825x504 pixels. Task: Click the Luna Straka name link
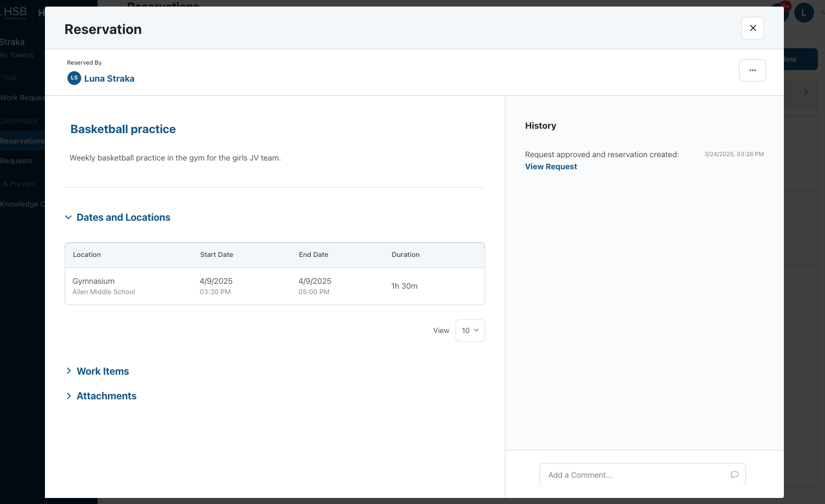coord(109,78)
